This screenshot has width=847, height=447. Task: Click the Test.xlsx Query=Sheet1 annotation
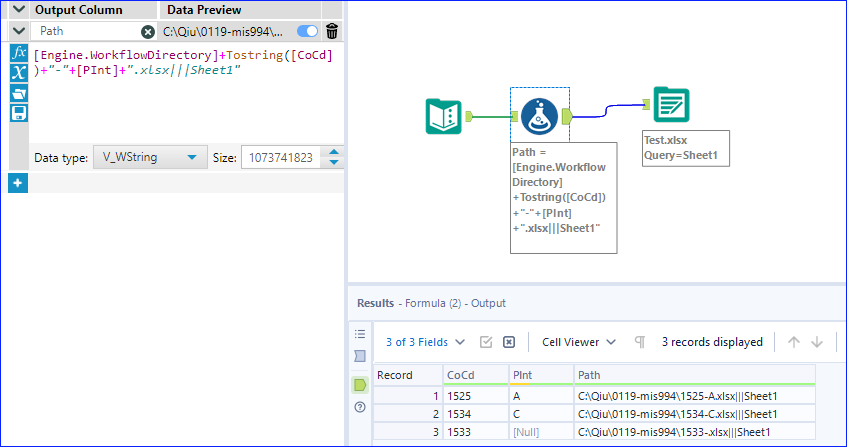[686, 148]
